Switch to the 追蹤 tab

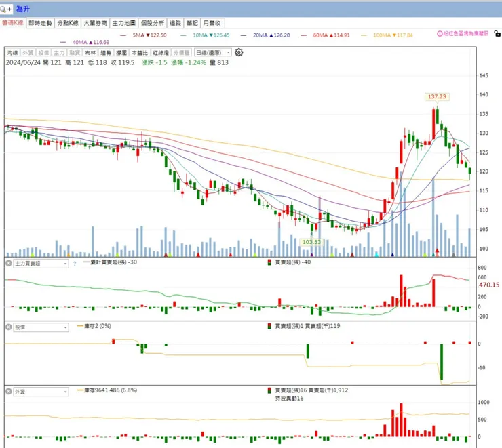pos(175,23)
